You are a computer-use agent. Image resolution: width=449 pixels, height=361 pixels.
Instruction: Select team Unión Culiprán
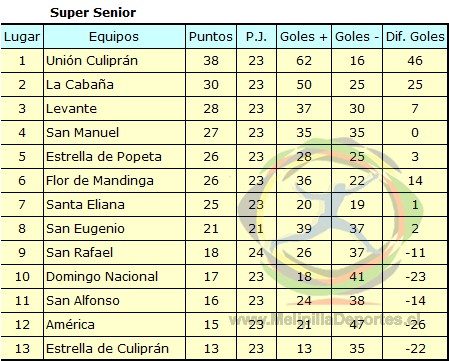click(92, 61)
